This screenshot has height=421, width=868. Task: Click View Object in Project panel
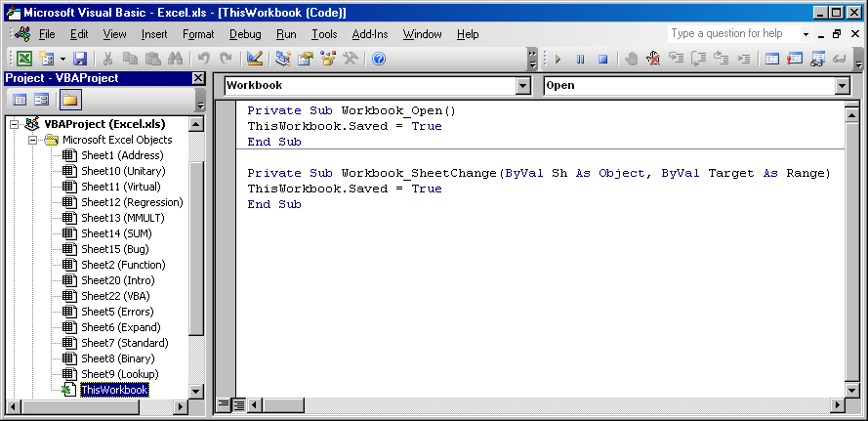click(42, 100)
